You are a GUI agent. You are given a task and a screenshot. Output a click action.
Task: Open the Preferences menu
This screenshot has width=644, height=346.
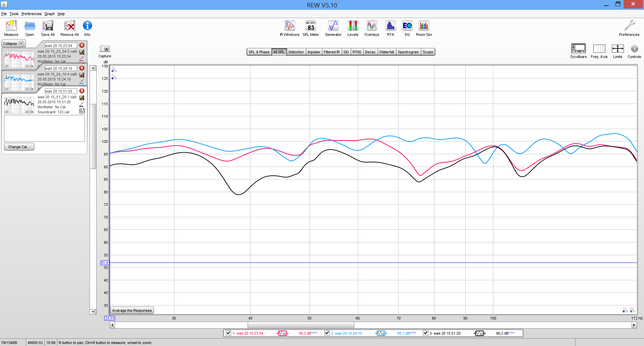coord(32,14)
